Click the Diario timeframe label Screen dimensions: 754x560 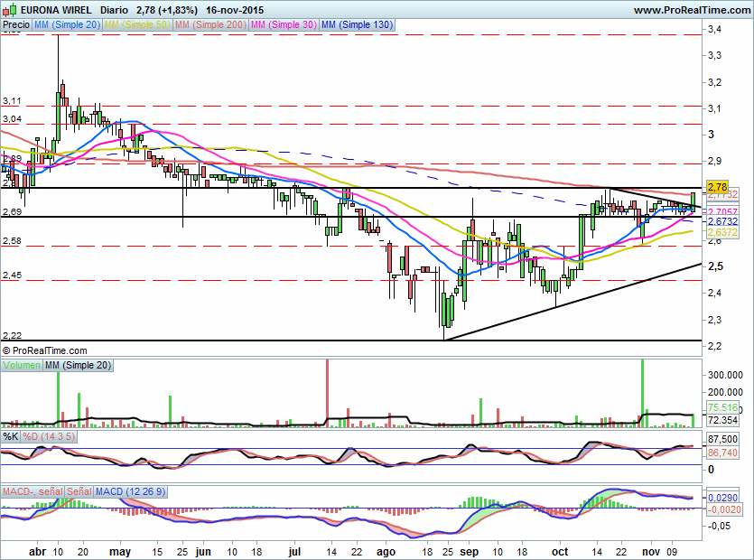[x=114, y=10]
